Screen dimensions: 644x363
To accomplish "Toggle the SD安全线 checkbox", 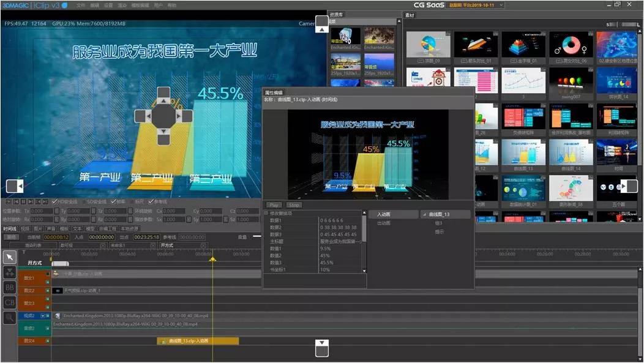I will point(84,201).
